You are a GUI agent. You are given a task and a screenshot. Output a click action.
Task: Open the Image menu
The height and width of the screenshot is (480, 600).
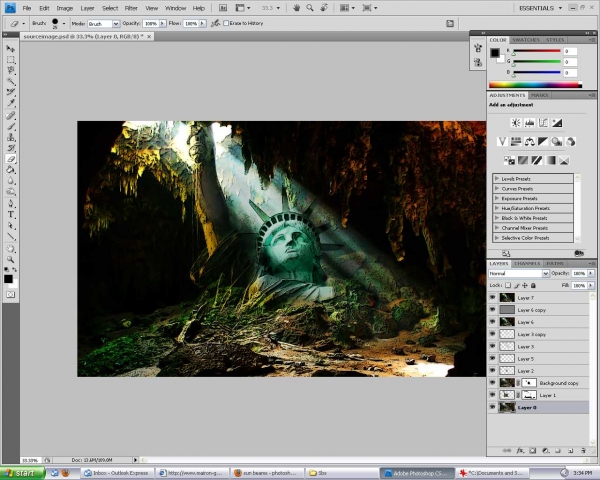pos(64,8)
